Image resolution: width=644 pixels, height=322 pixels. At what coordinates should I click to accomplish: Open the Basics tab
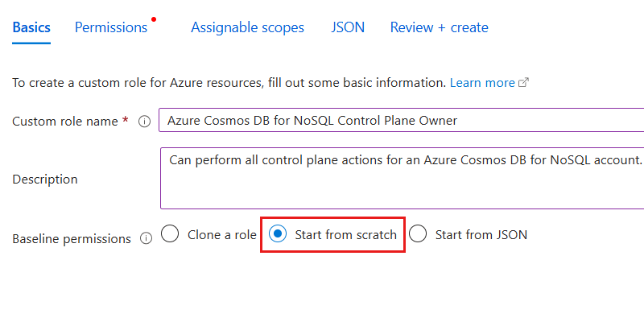31,27
